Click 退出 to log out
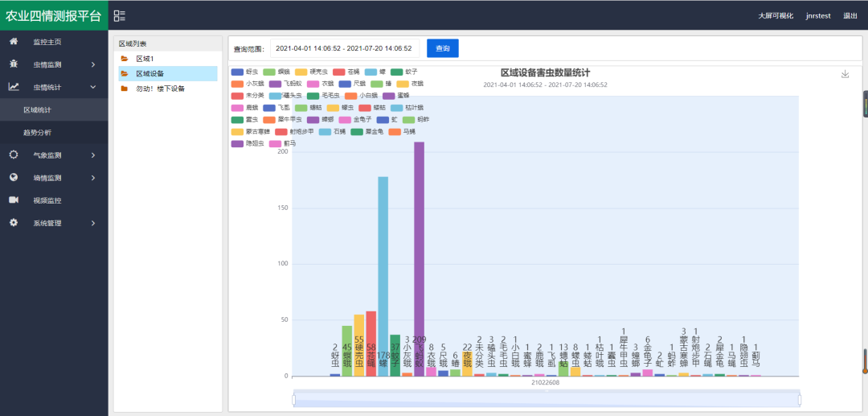Image resolution: width=868 pixels, height=416 pixels. click(x=850, y=16)
